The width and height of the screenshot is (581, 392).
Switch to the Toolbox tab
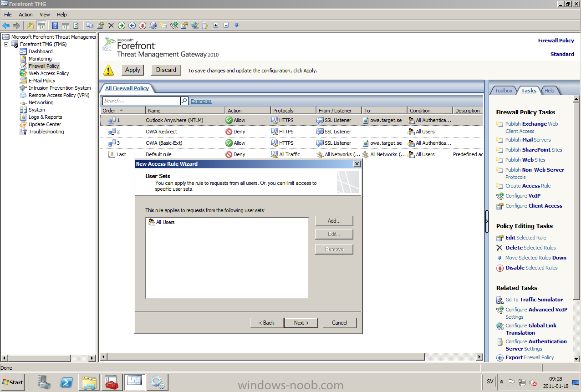(x=504, y=91)
